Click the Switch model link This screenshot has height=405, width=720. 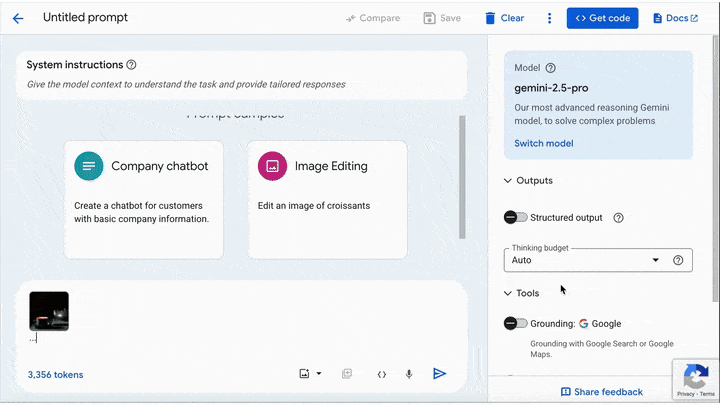click(x=544, y=143)
